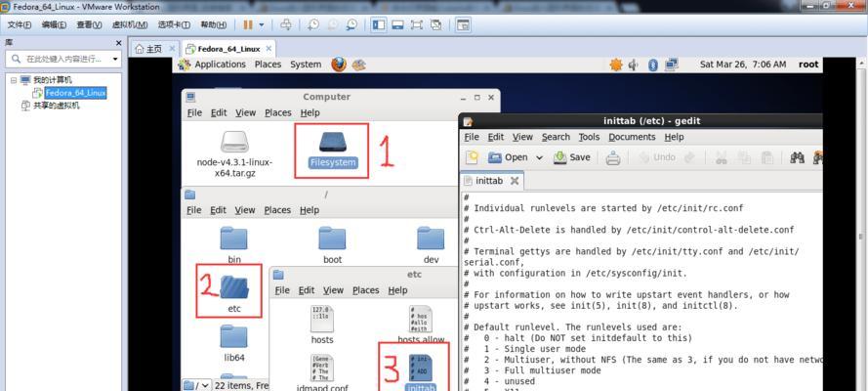Open the volume control in GNOME panel
The width and height of the screenshot is (868, 391).
click(x=634, y=65)
